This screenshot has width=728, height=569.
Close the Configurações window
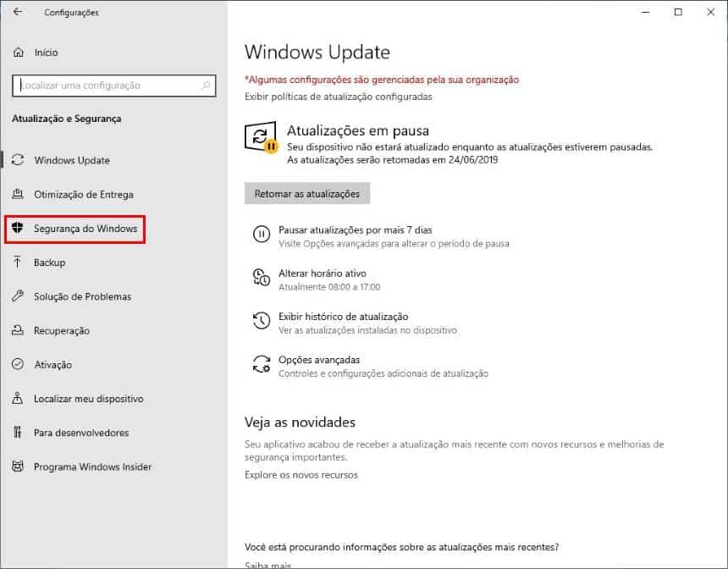(711, 12)
